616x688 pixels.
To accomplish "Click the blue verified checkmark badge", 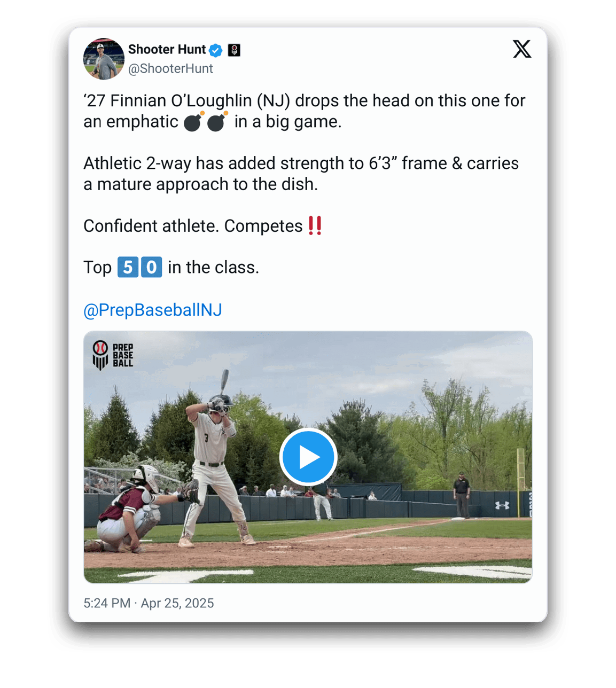I will click(215, 50).
